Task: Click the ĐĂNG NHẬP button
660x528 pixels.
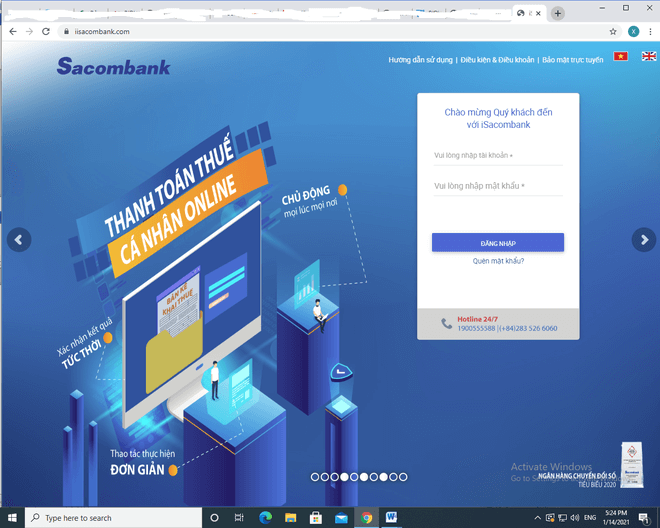Action: click(x=498, y=243)
